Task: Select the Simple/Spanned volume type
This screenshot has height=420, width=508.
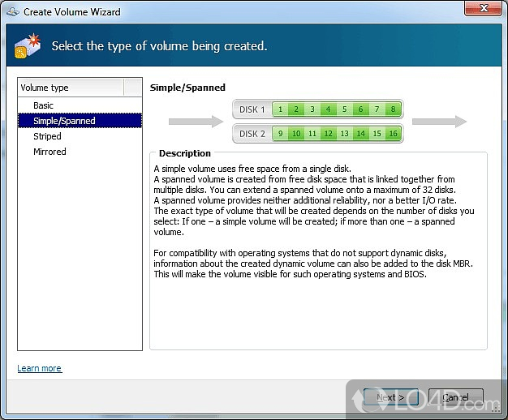Action: [80, 121]
